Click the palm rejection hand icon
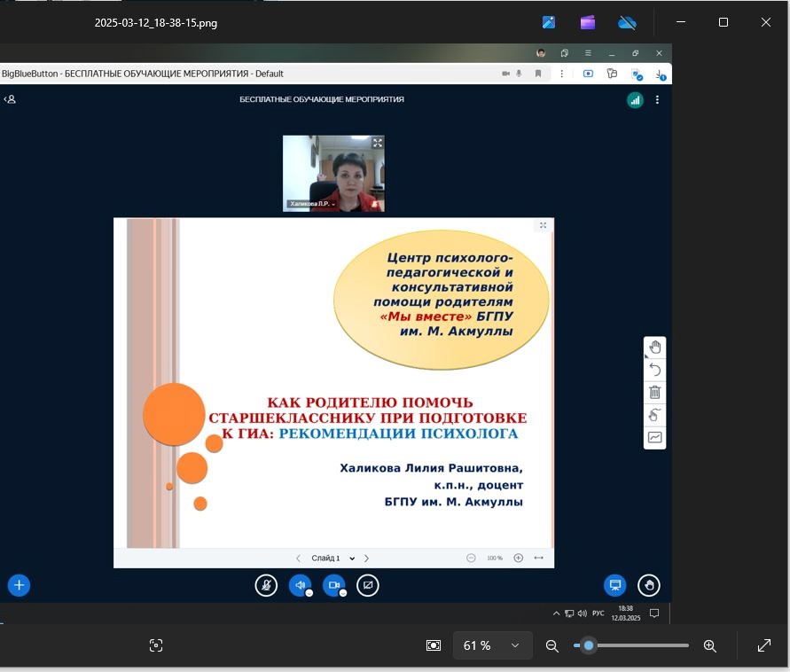This screenshot has height=672, width=790. coord(655,415)
